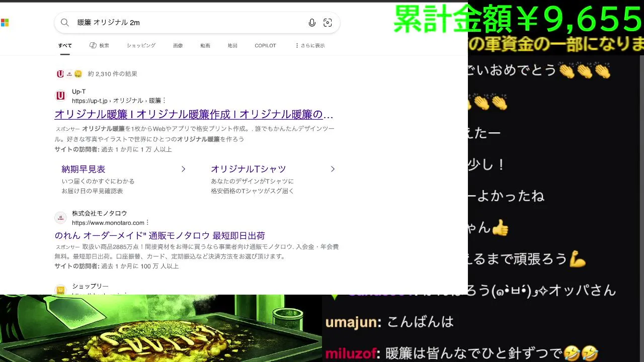Screen dimensions: 644x362
Task: Click the Up-T site favicon
Action: [60, 96]
